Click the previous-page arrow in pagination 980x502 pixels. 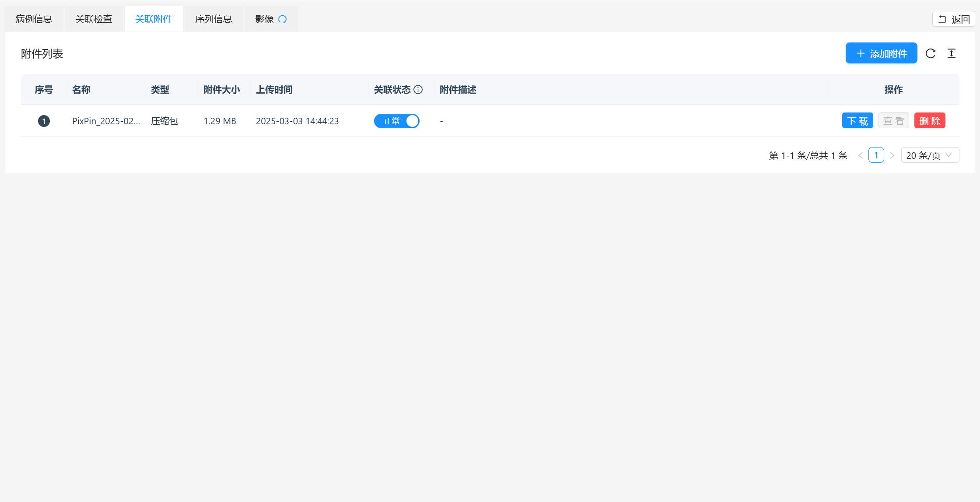coord(861,155)
